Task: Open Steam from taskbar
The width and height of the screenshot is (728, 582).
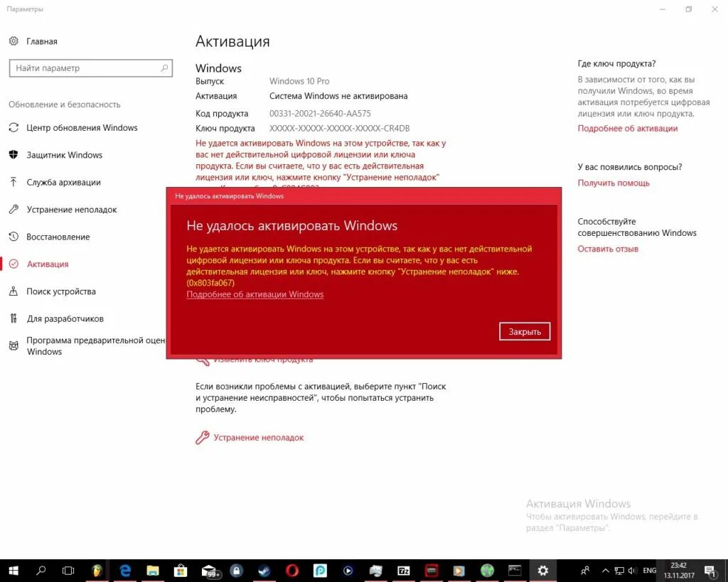Action: (264, 571)
